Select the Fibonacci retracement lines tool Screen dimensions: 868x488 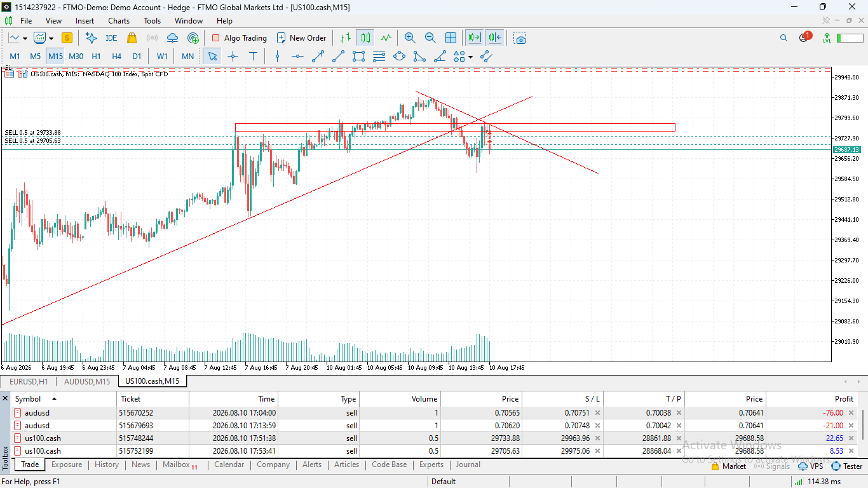379,57
